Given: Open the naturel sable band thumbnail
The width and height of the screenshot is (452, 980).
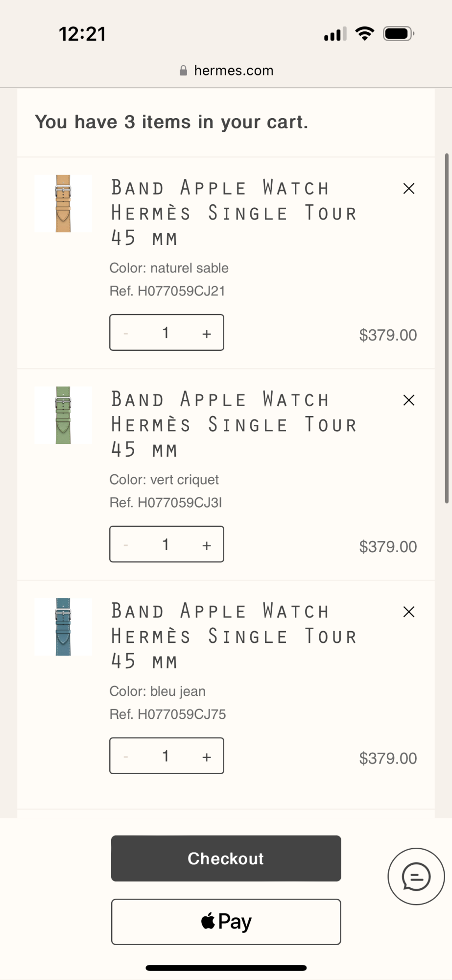Looking at the screenshot, I should (x=63, y=203).
